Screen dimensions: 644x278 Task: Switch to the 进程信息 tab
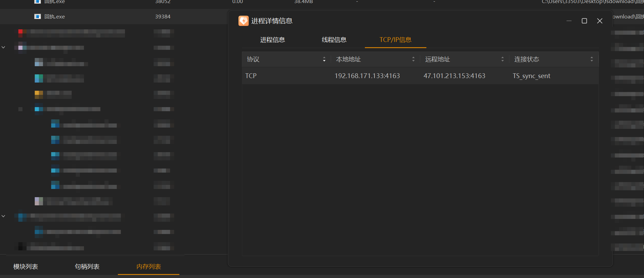[x=272, y=40]
